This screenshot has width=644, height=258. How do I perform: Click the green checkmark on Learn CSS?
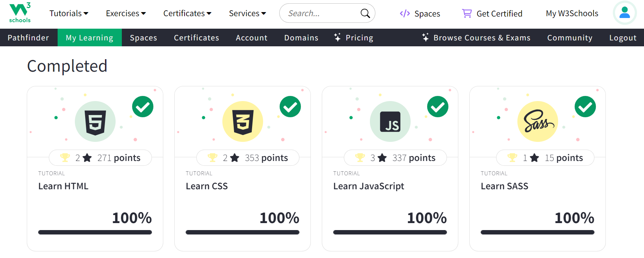[290, 107]
